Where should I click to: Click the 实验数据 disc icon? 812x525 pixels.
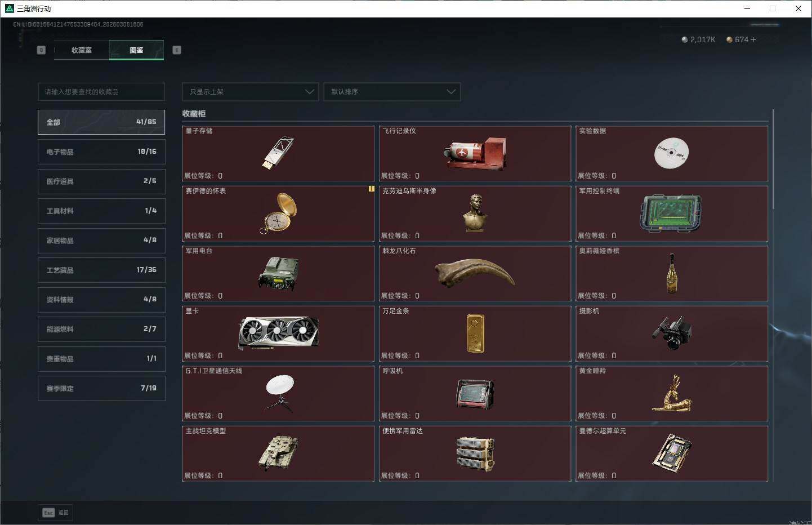(x=671, y=153)
